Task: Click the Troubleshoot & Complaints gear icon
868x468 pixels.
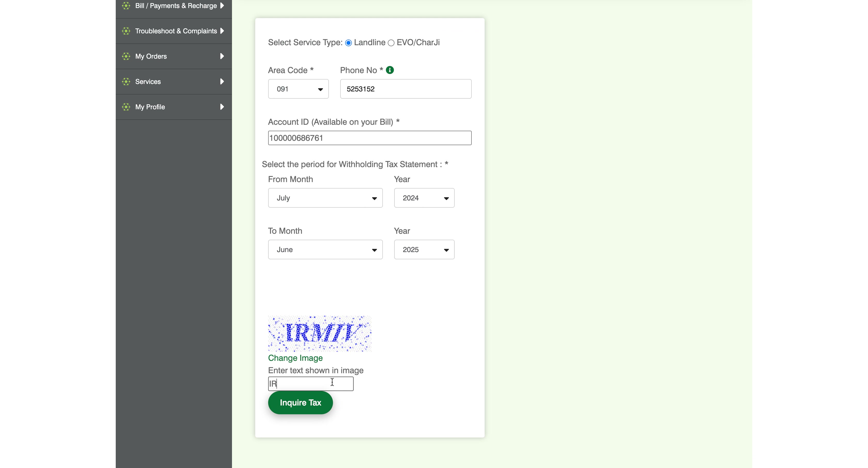Action: [x=126, y=31]
